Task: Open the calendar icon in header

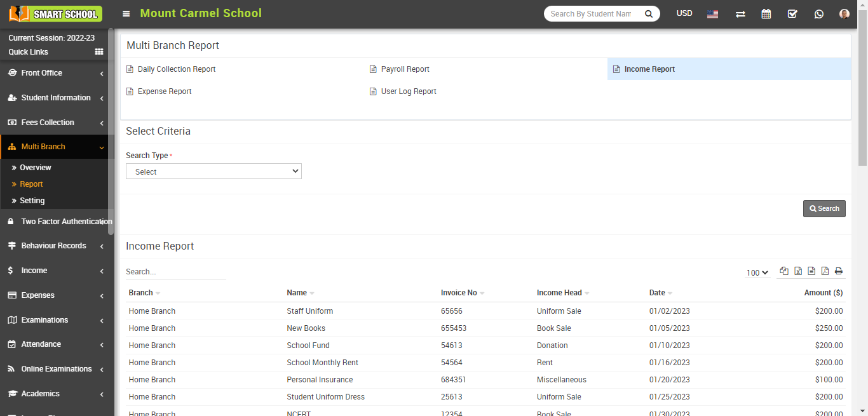Action: [x=766, y=14]
